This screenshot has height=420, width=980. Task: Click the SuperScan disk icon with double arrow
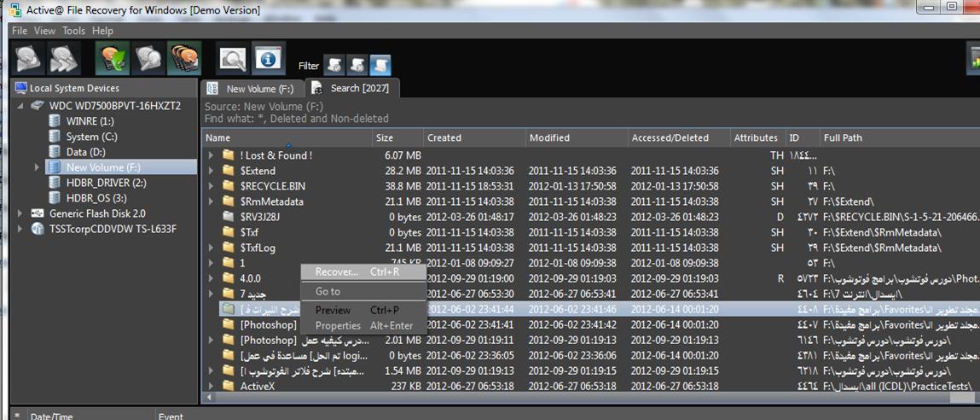64,59
